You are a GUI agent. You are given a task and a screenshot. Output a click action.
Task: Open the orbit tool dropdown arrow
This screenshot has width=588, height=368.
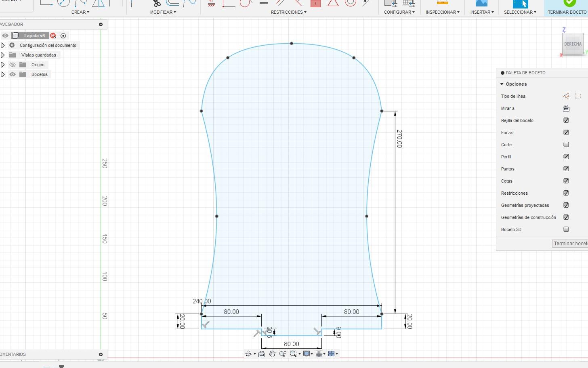255,354
